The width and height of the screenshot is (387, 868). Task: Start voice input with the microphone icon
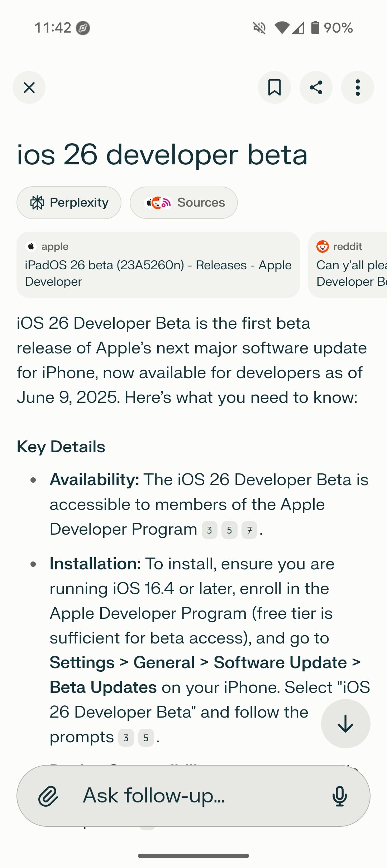click(x=339, y=796)
